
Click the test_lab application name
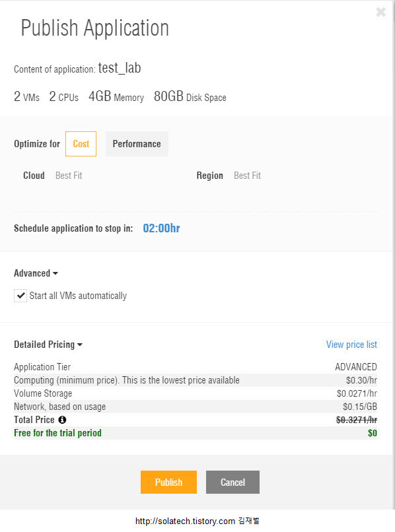(120, 68)
